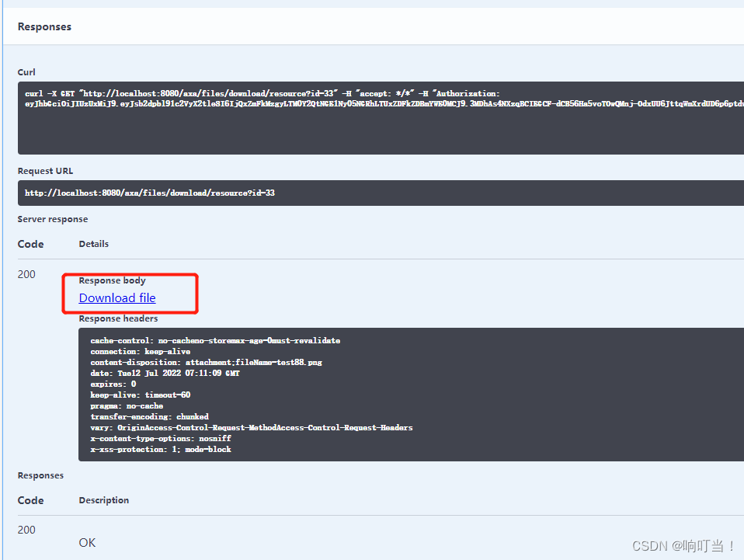Image resolution: width=744 pixels, height=560 pixels.
Task: Click the 200 code under Server response
Action: tap(26, 274)
